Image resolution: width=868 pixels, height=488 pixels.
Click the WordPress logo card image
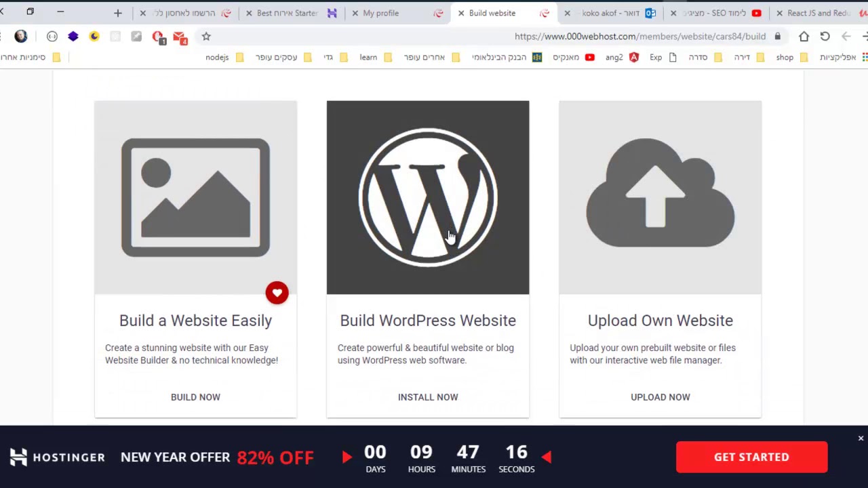coord(428,197)
